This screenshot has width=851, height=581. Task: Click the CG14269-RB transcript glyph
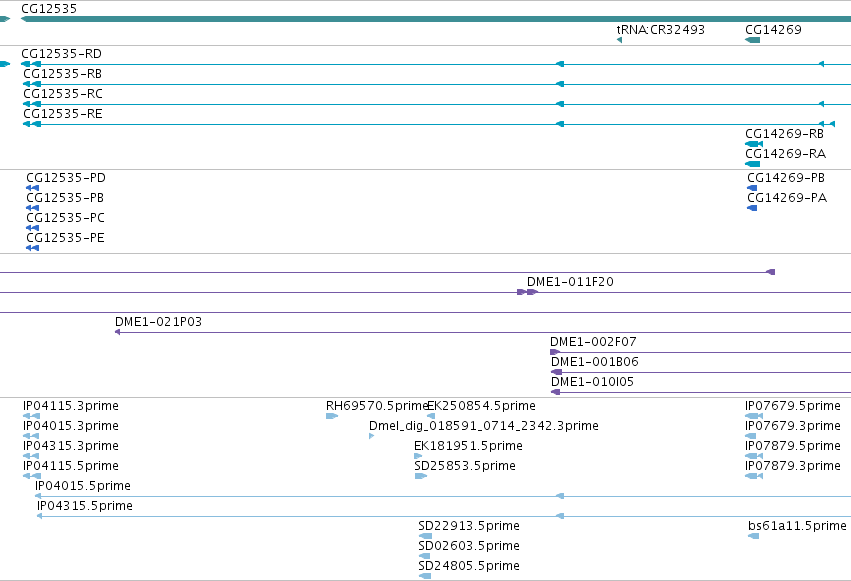click(x=754, y=144)
